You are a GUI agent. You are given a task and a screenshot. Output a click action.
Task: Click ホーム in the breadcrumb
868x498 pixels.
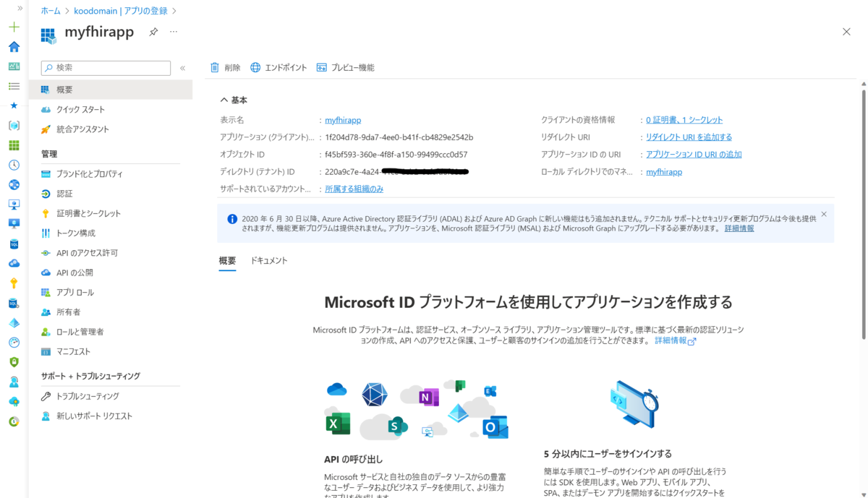[51, 11]
